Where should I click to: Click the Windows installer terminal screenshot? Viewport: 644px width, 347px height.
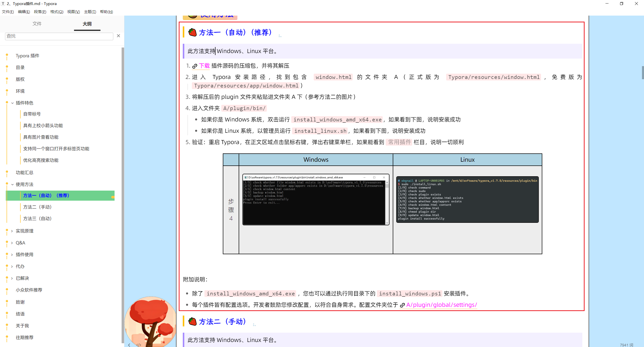[x=316, y=199]
